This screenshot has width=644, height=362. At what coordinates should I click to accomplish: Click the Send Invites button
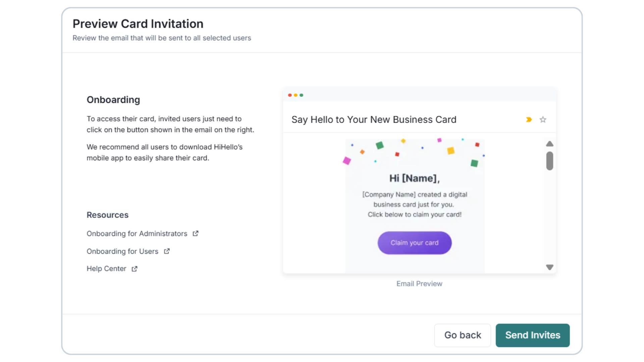(x=533, y=335)
